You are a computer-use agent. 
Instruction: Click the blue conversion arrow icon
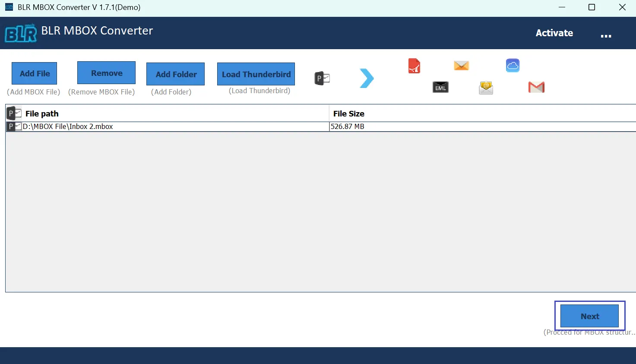click(x=367, y=78)
